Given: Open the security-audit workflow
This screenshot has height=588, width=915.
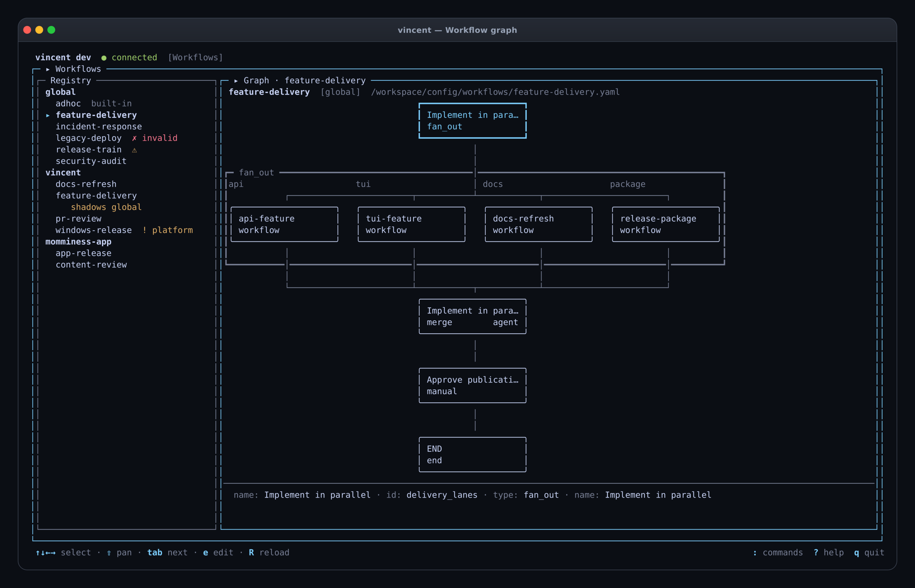Looking at the screenshot, I should coord(91,161).
